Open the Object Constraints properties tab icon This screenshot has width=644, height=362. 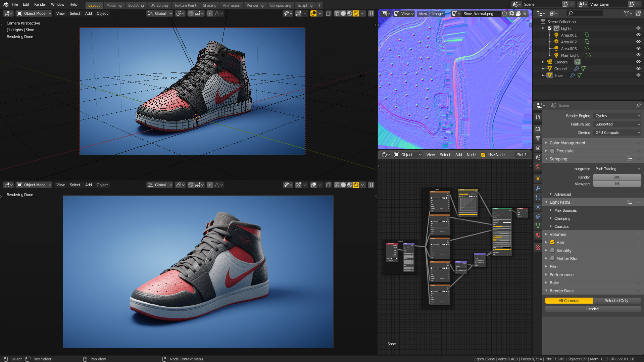click(x=538, y=216)
